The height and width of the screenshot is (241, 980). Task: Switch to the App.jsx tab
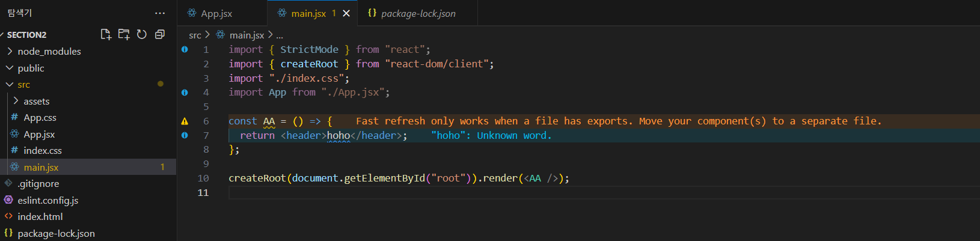coord(222,13)
